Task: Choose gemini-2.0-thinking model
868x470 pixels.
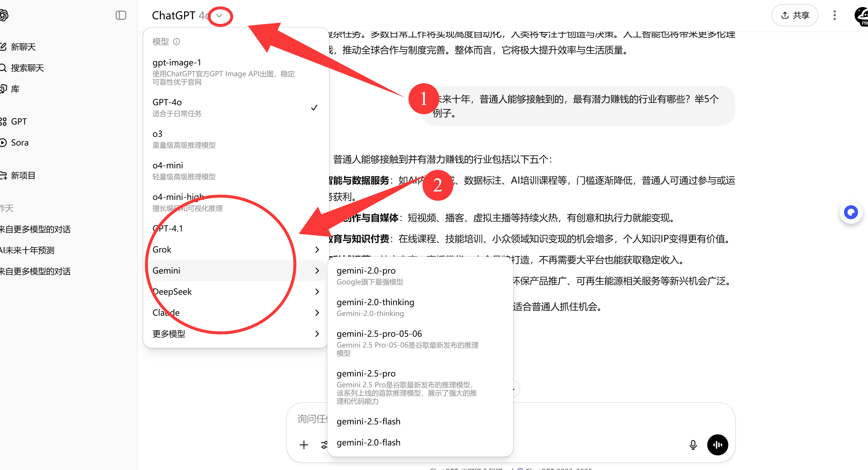Action: click(x=420, y=307)
